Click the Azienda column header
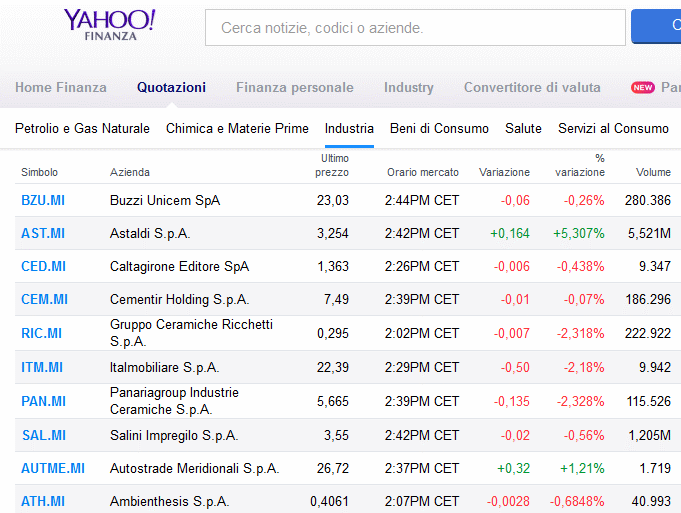681x513 pixels. click(x=130, y=172)
